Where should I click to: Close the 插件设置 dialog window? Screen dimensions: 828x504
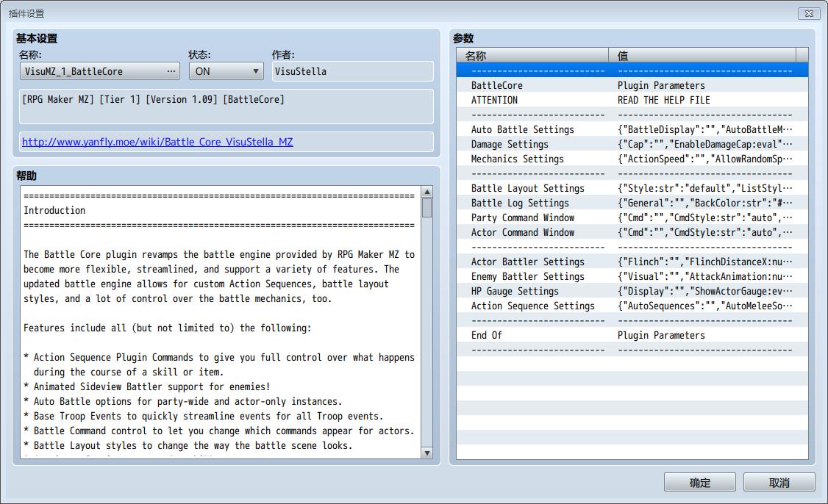click(x=808, y=14)
